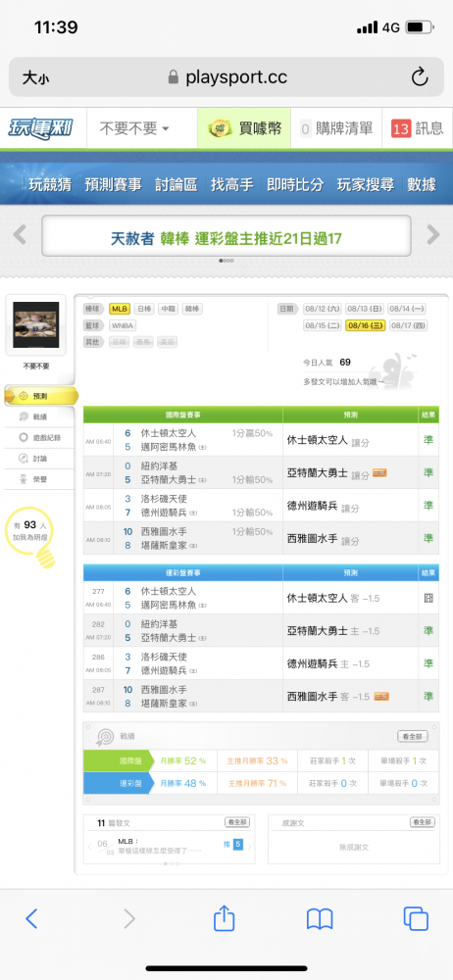
Task: Click the 國際盤賽事 table header
Action: click(x=182, y=415)
